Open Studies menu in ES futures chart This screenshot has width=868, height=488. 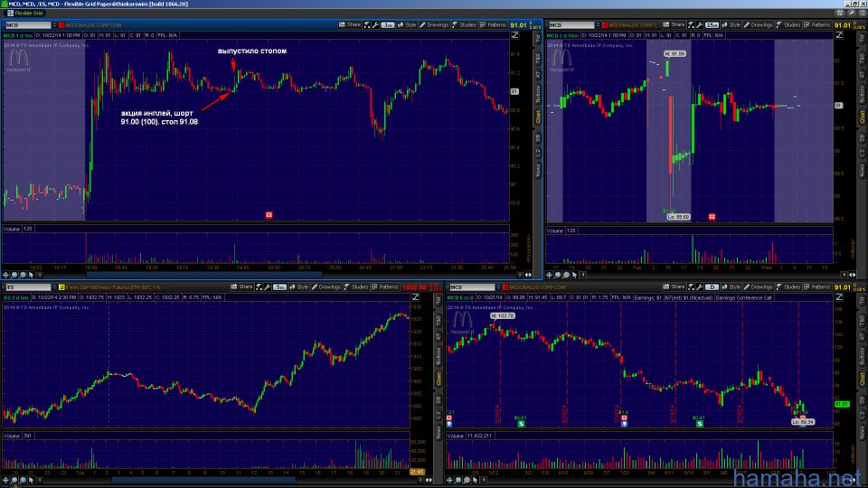tap(356, 287)
